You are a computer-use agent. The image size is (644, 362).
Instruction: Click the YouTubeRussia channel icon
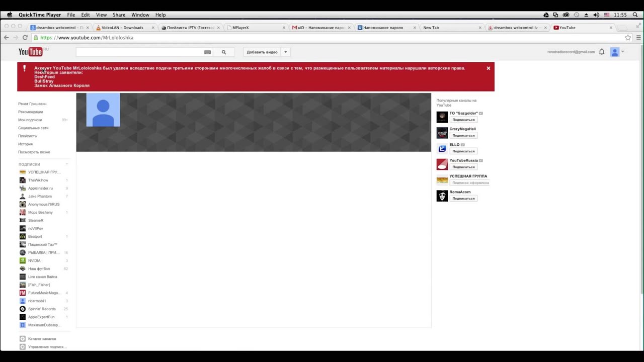click(442, 164)
